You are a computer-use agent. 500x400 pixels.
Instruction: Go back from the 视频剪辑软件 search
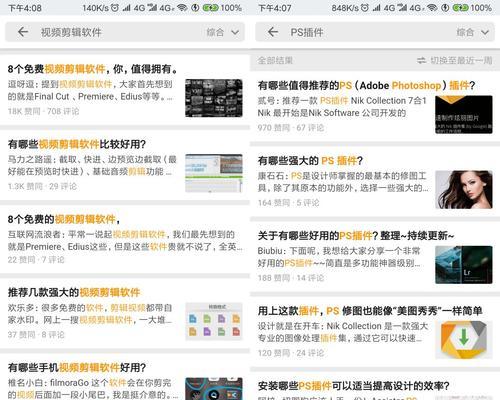tap(23, 32)
